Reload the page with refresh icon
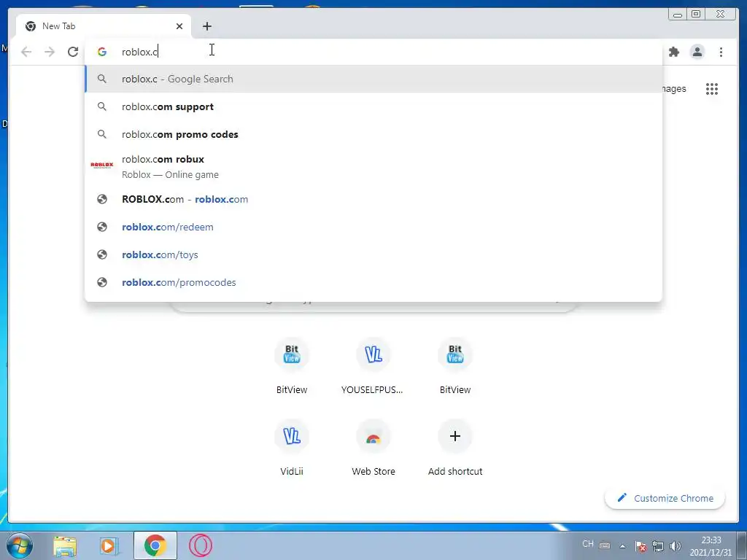The width and height of the screenshot is (747, 560). tap(73, 52)
